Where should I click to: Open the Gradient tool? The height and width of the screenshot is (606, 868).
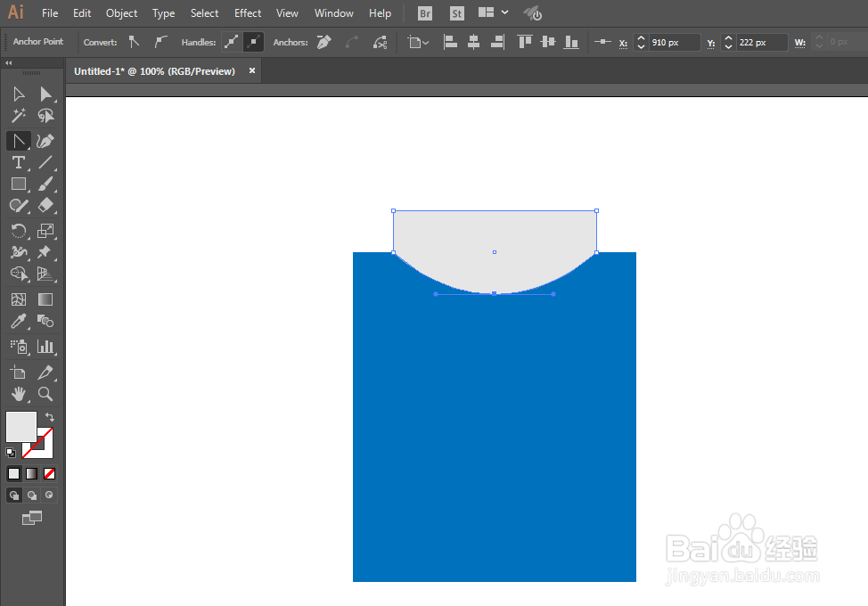click(x=45, y=299)
